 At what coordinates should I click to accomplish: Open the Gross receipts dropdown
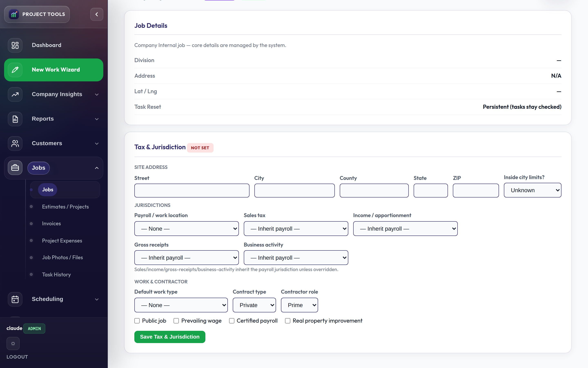[186, 258]
